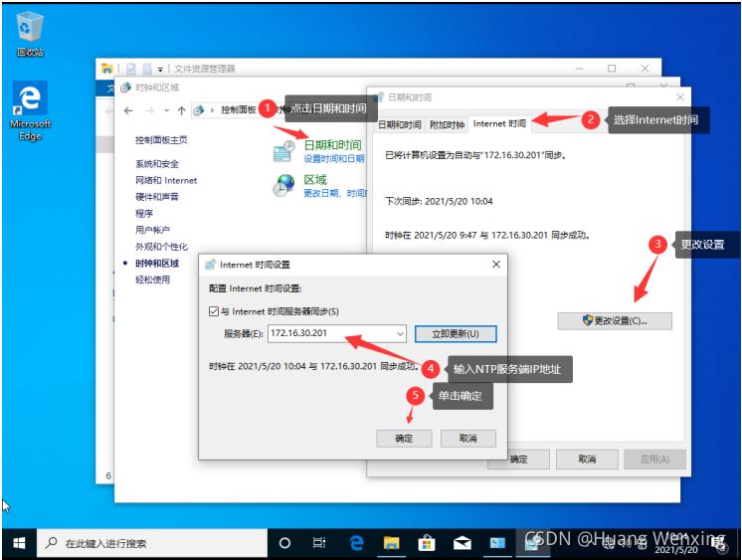Open 系统和安全 category
Image resolution: width=742 pixels, height=560 pixels.
(157, 164)
